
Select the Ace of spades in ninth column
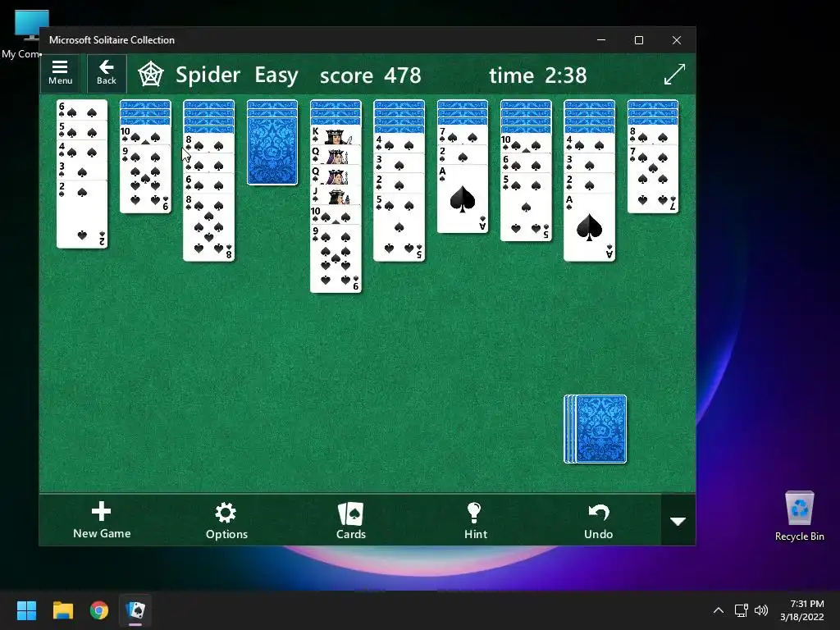[x=589, y=227]
